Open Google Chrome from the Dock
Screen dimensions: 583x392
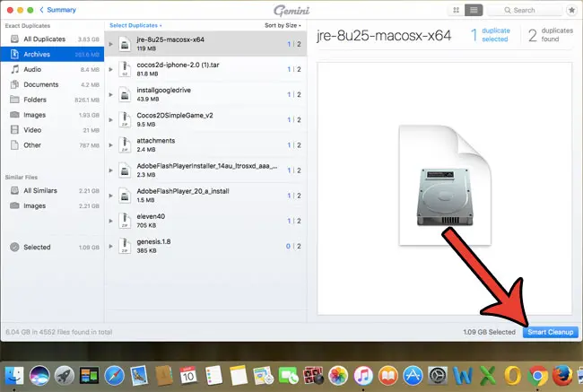coord(537,376)
